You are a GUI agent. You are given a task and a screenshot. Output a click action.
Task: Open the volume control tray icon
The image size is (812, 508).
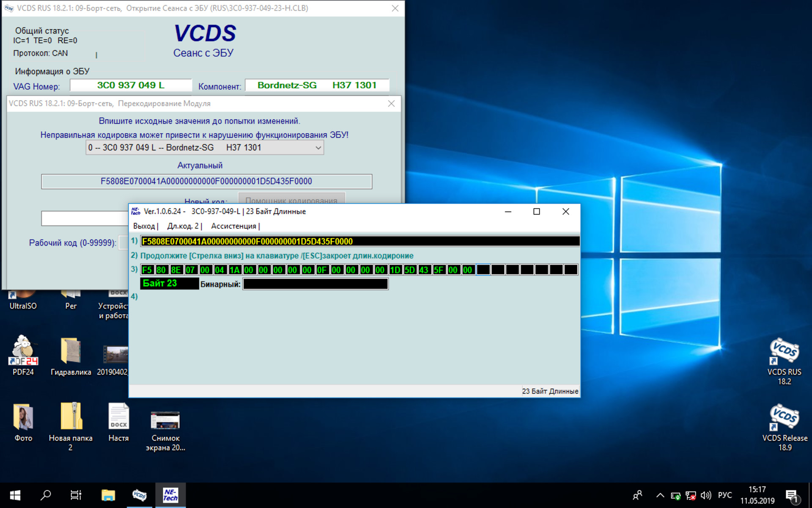(x=705, y=495)
